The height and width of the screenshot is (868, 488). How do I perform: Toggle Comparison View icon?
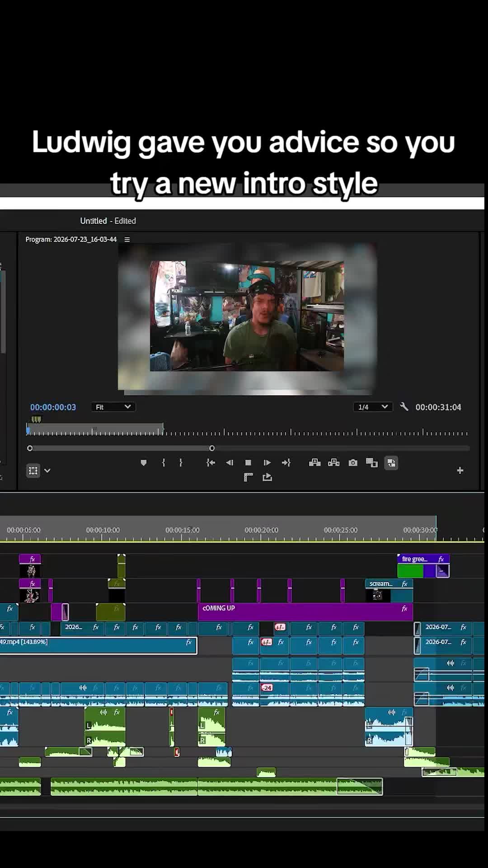[372, 462]
